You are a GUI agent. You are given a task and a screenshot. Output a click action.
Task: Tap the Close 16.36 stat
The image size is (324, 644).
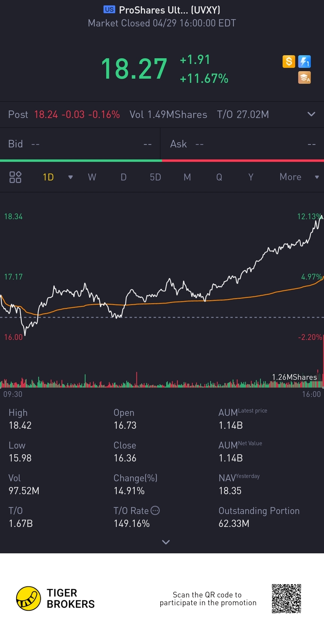tap(125, 452)
